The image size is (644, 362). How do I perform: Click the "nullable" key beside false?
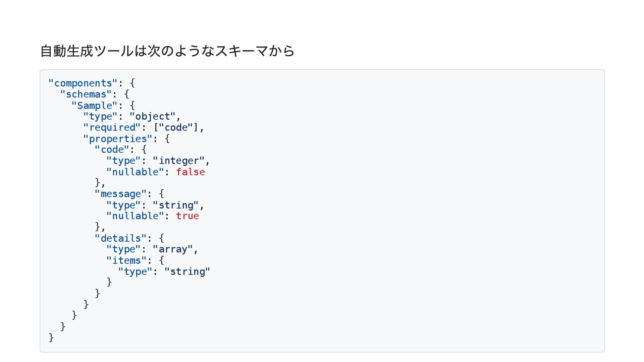click(135, 172)
